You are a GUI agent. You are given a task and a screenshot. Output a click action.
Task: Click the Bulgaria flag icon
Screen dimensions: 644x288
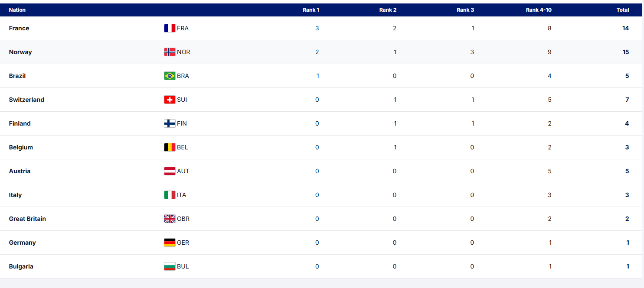coord(170,266)
